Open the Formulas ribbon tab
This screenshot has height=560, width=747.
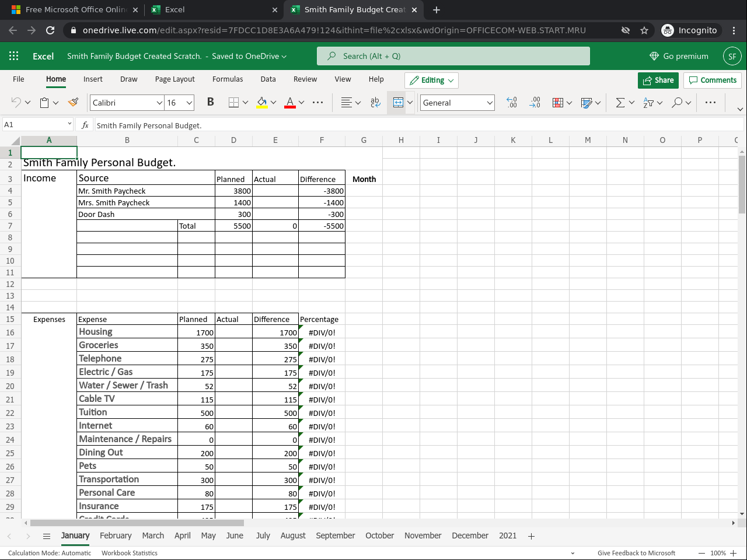228,79
